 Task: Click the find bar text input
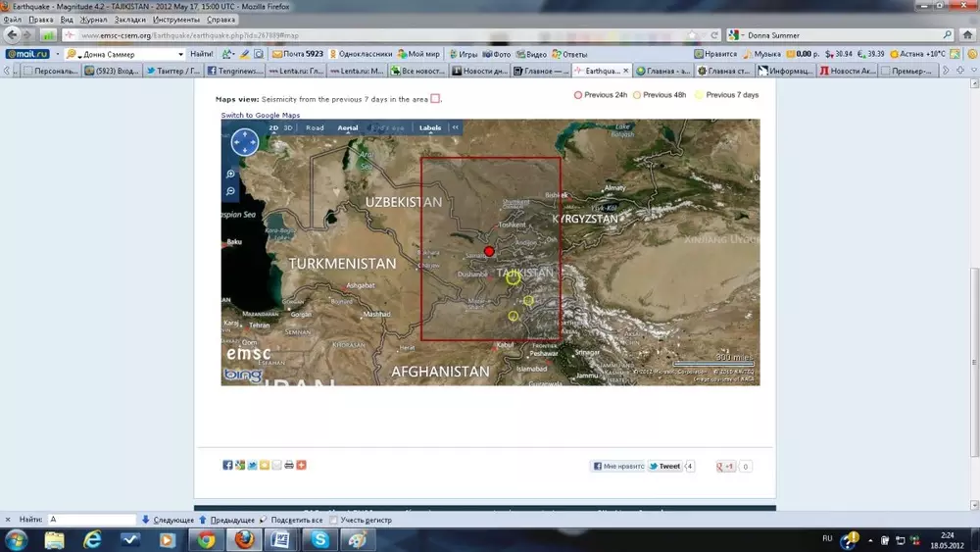[x=91, y=520]
